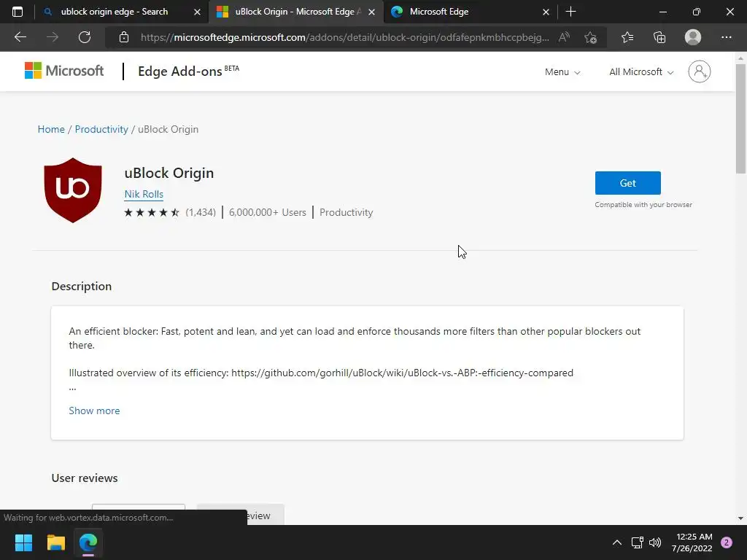Image resolution: width=747 pixels, height=560 pixels.
Task: Close the Microsoft Edge tab
Action: click(546, 12)
